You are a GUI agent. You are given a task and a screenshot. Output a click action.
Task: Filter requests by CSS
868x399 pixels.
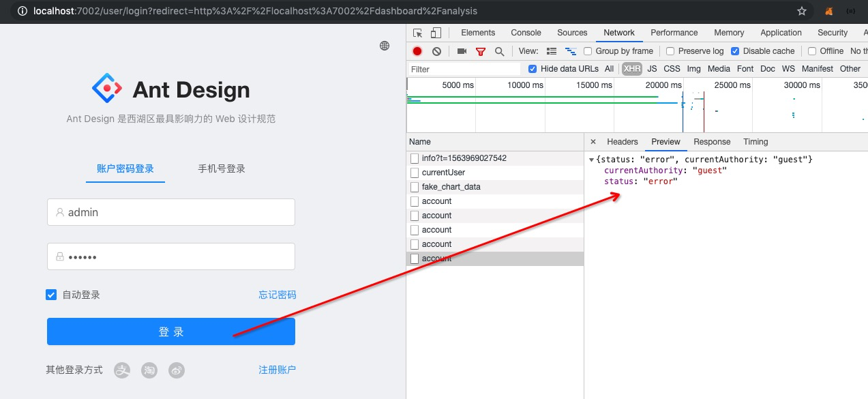pos(672,69)
